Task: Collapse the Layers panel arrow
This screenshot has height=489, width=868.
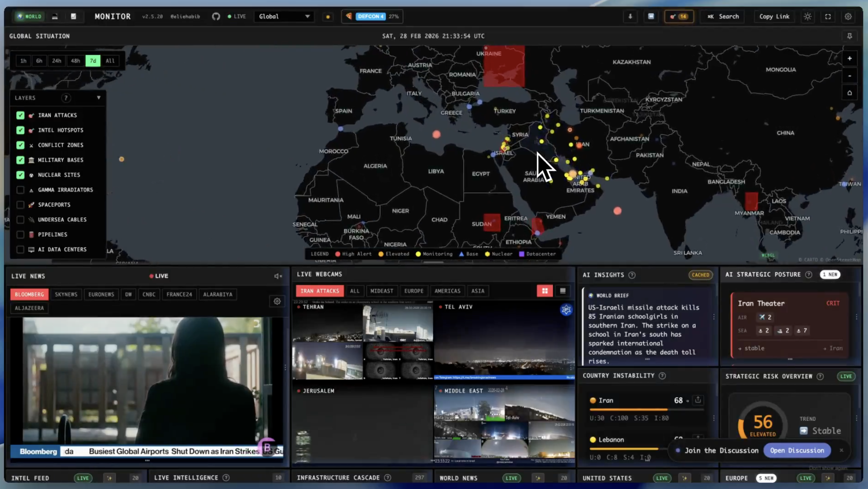Action: [99, 98]
